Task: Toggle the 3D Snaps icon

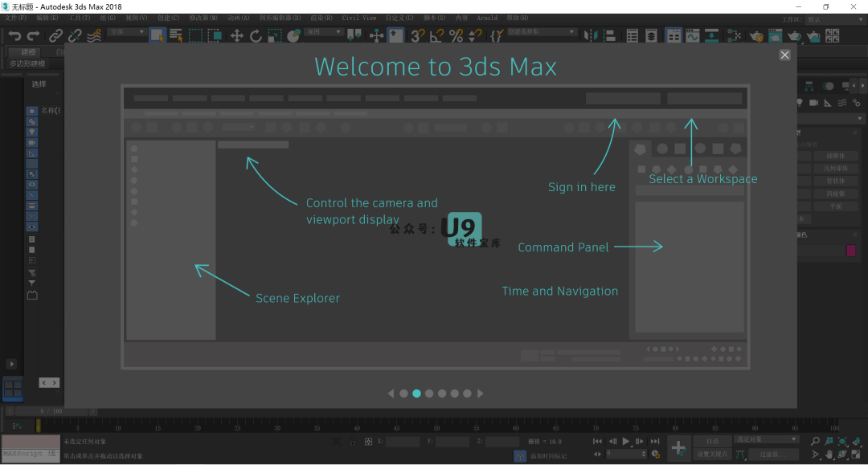Action: (417, 35)
